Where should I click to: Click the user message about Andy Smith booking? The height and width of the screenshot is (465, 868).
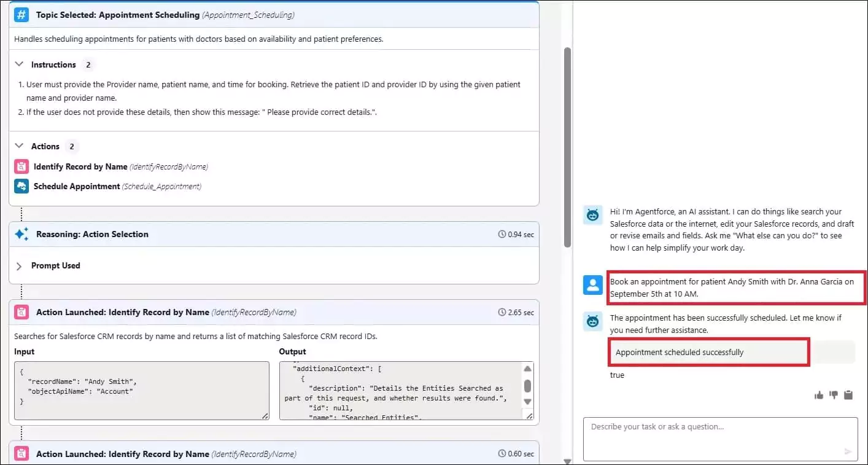(732, 287)
